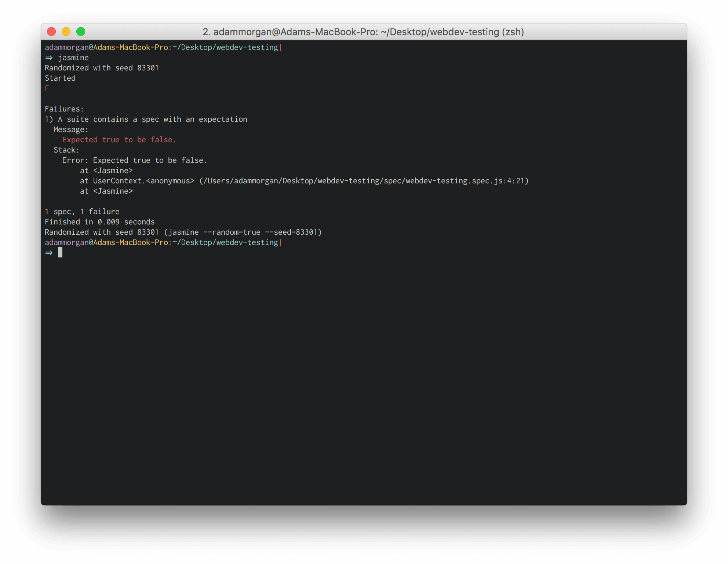Image resolution: width=728 pixels, height=564 pixels.
Task: Click the last 'at <Jasmine>' stack line
Action: [106, 191]
